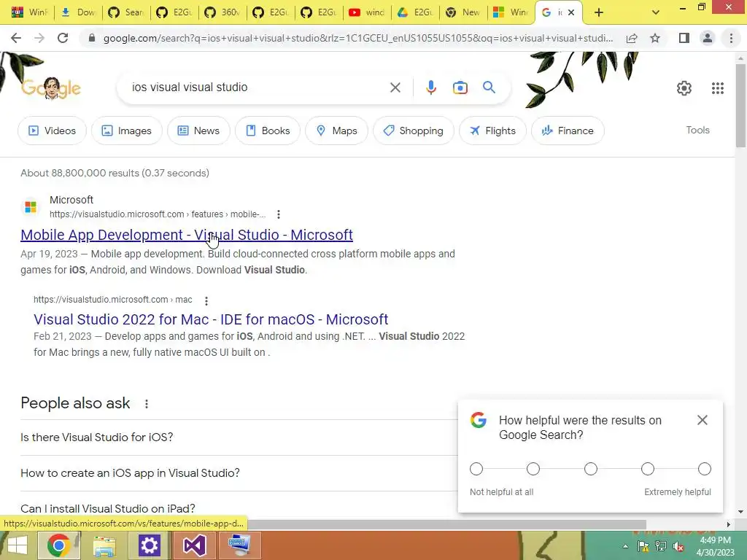The height and width of the screenshot is (560, 747).
Task: Open Mobile App Development - Visual Studio link
Action: (187, 235)
